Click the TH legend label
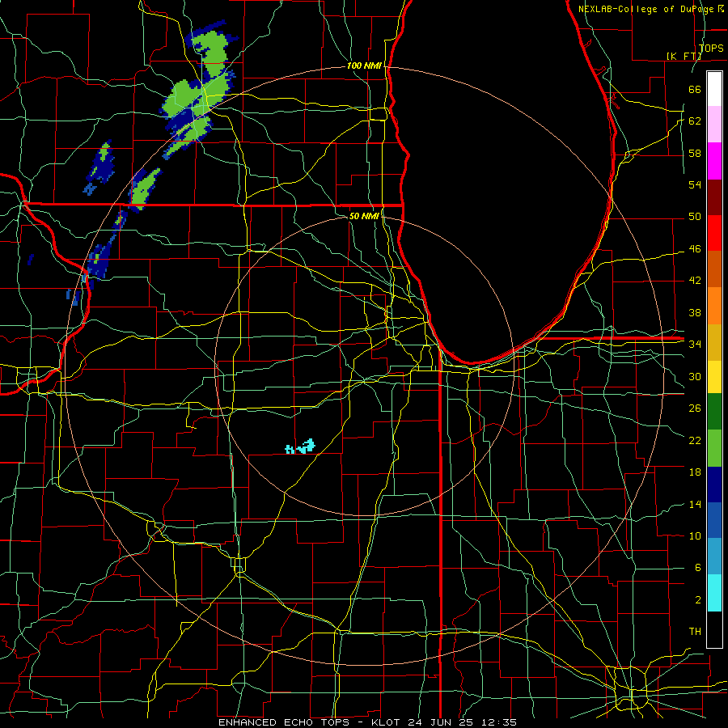Viewport: 728px width, 728px height. pyautogui.click(x=695, y=632)
